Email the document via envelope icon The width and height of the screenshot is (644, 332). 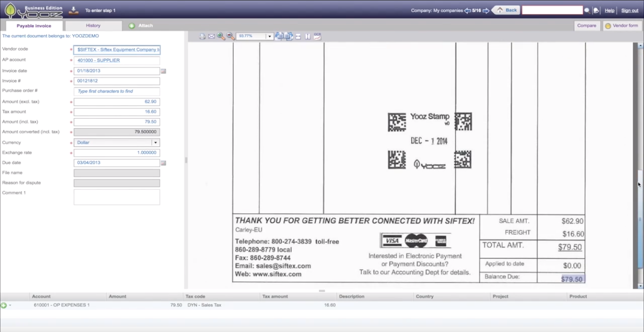211,36
